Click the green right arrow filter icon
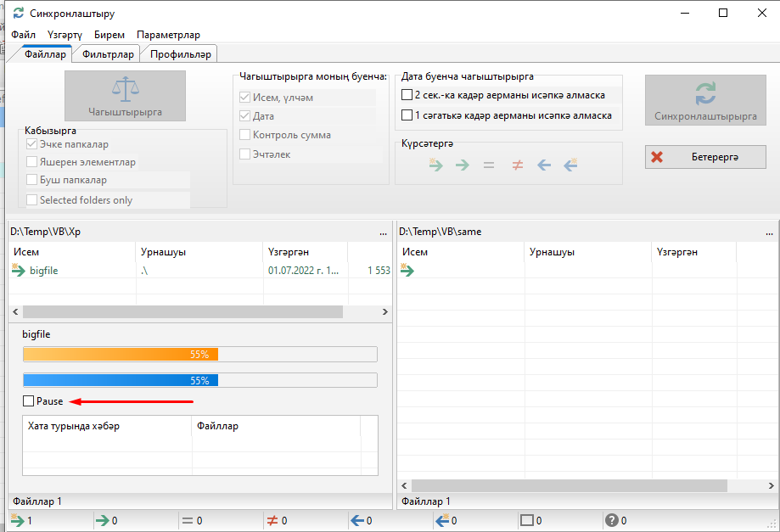 click(x=463, y=165)
